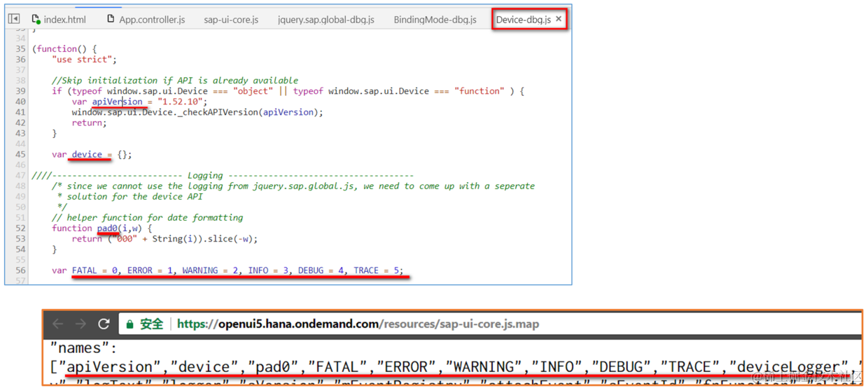This screenshot has height=388, width=868.
Task: Click line number 56 in gutter
Action: tap(20, 270)
